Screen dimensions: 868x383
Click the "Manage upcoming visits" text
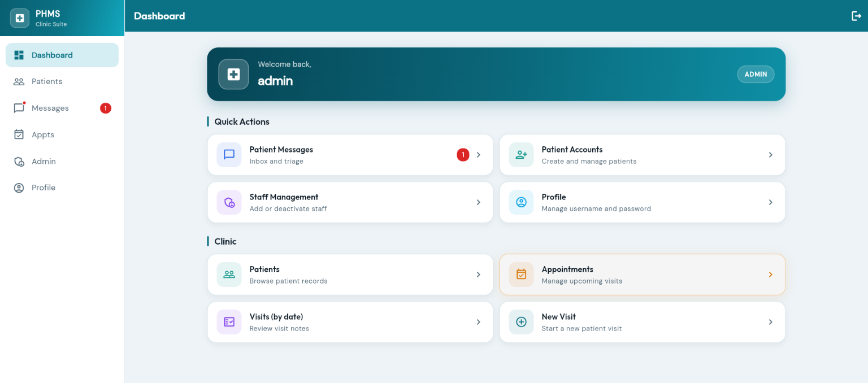(582, 281)
